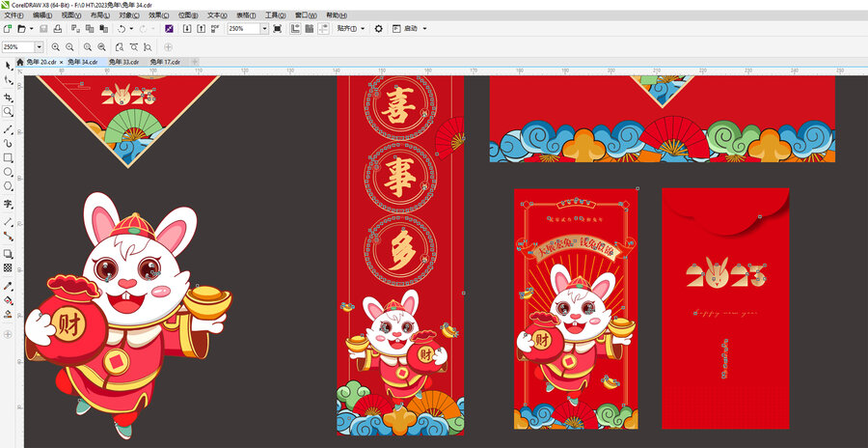The height and width of the screenshot is (448, 868).
Task: Select the Smart Fill tool
Action: point(8,314)
